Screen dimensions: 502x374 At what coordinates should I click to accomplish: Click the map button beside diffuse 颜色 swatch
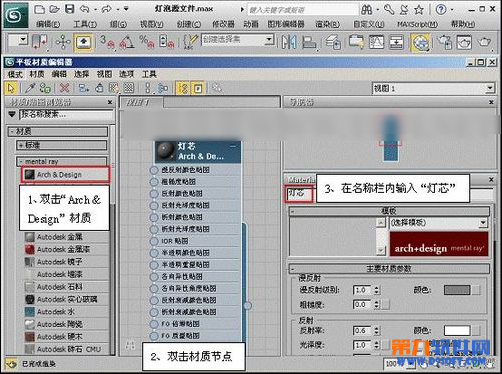[476, 290]
